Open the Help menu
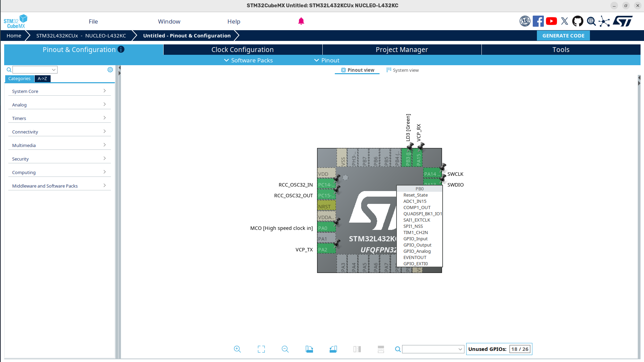Screen dimensions: 644x362 (234, 21)
